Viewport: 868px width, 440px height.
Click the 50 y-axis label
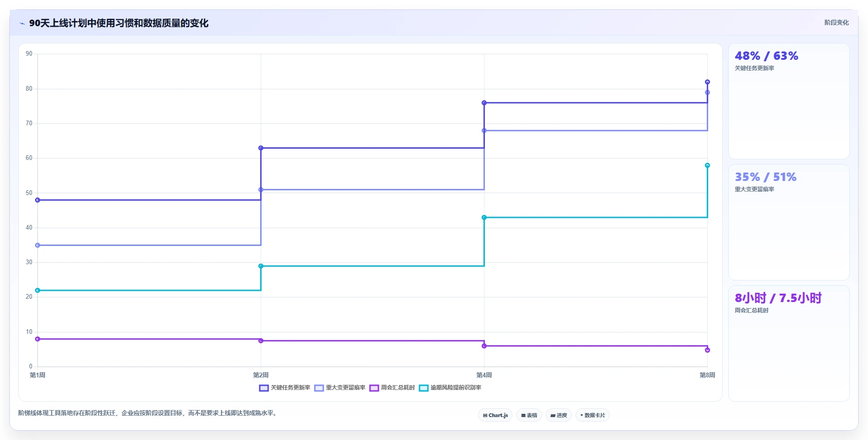29,193
